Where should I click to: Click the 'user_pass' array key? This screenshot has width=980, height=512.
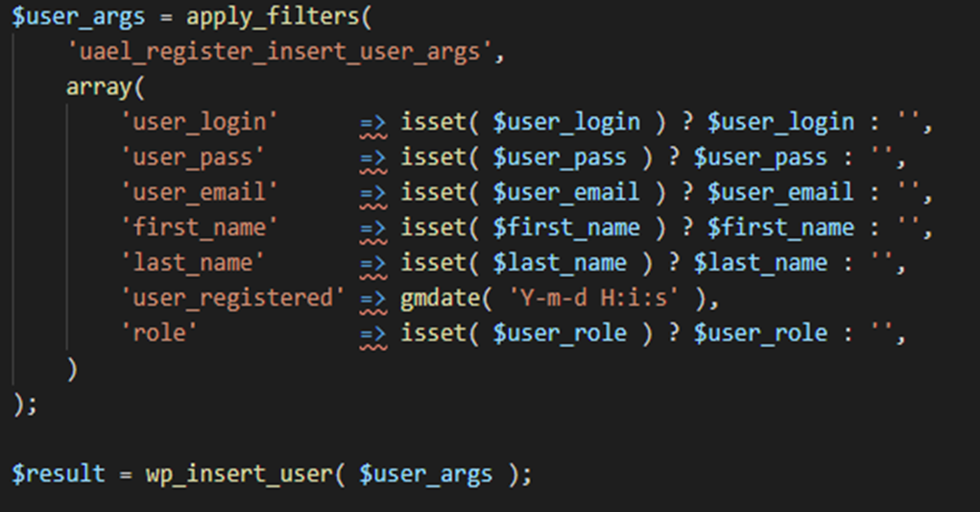click(x=193, y=158)
